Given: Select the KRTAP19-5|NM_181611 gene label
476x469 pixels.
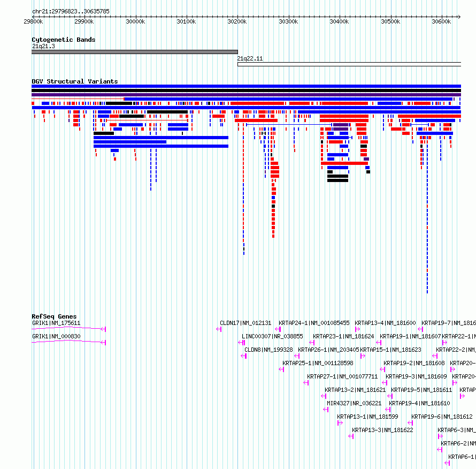Looking at the screenshot, I should pos(421,390).
